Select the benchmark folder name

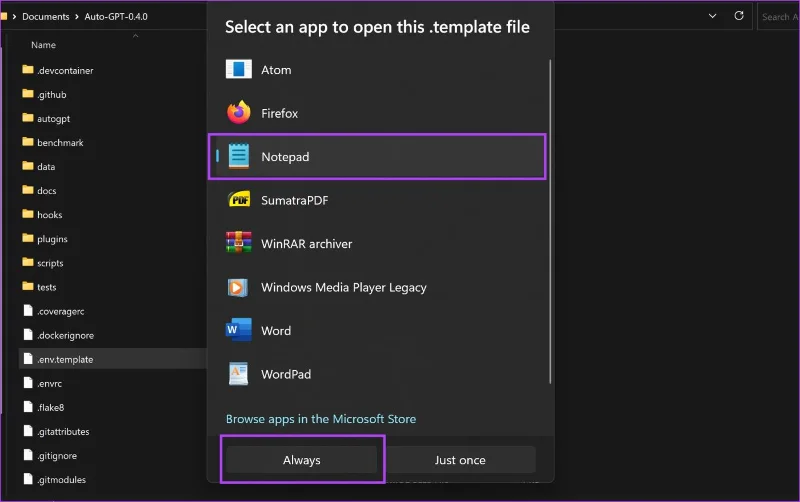(60, 143)
